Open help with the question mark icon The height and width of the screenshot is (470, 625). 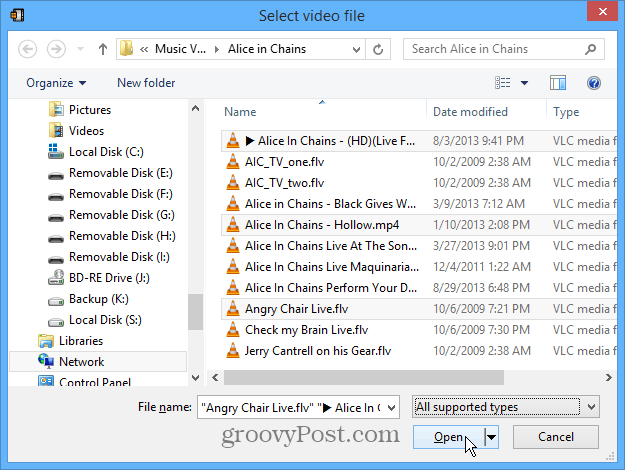[594, 83]
